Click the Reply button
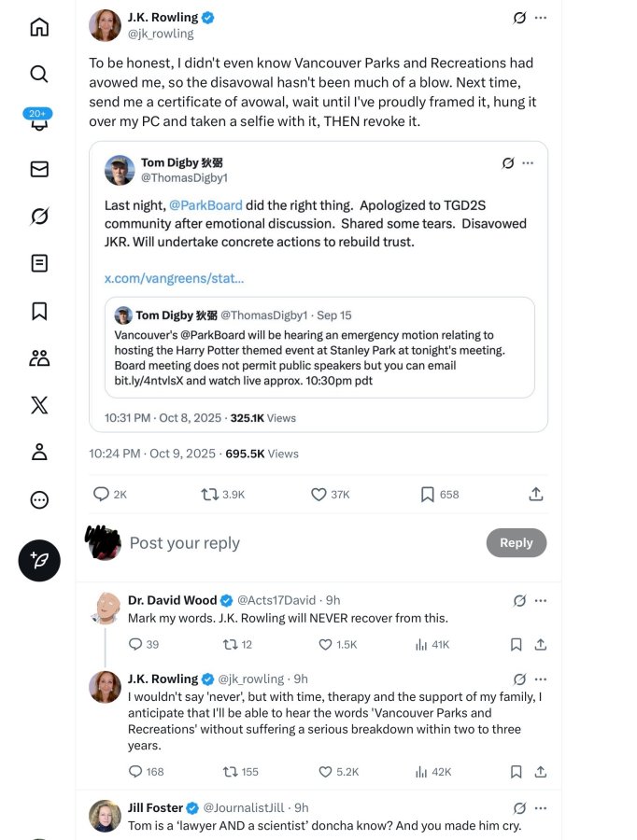 (517, 542)
